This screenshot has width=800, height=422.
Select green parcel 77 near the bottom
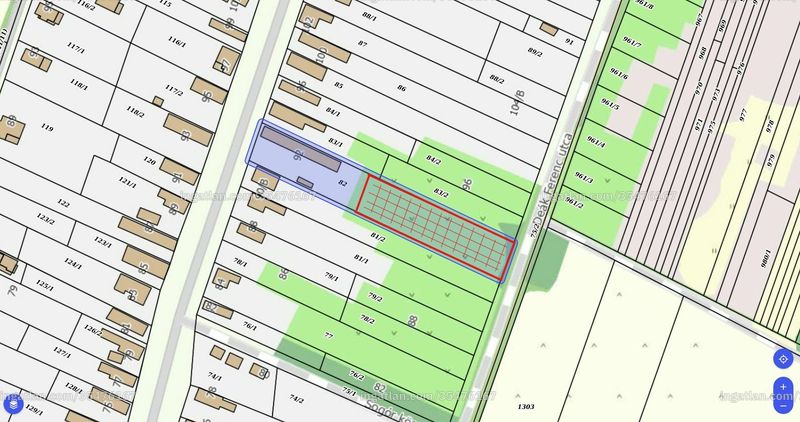(329, 336)
